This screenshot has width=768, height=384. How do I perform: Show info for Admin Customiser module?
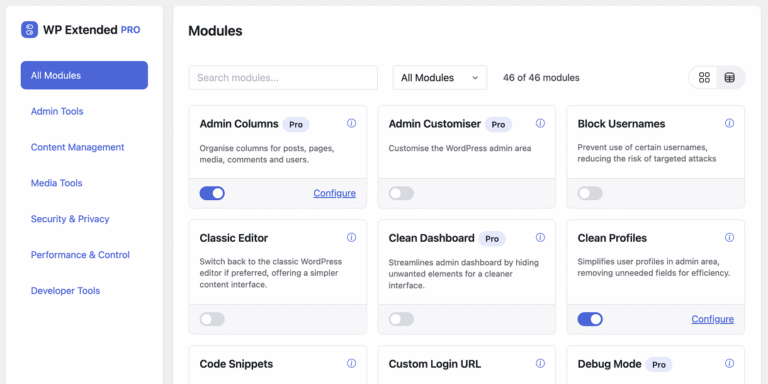click(540, 123)
